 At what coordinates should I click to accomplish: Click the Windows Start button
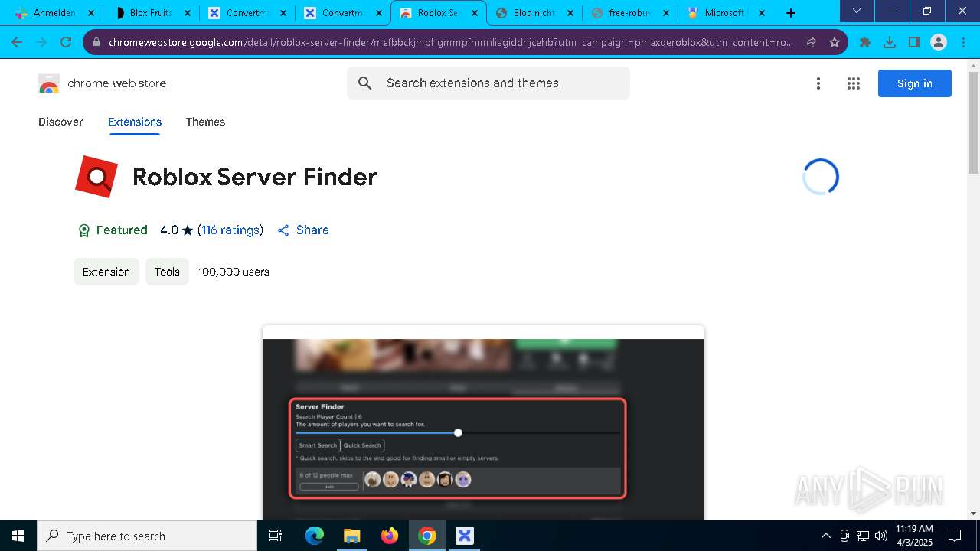(x=18, y=536)
